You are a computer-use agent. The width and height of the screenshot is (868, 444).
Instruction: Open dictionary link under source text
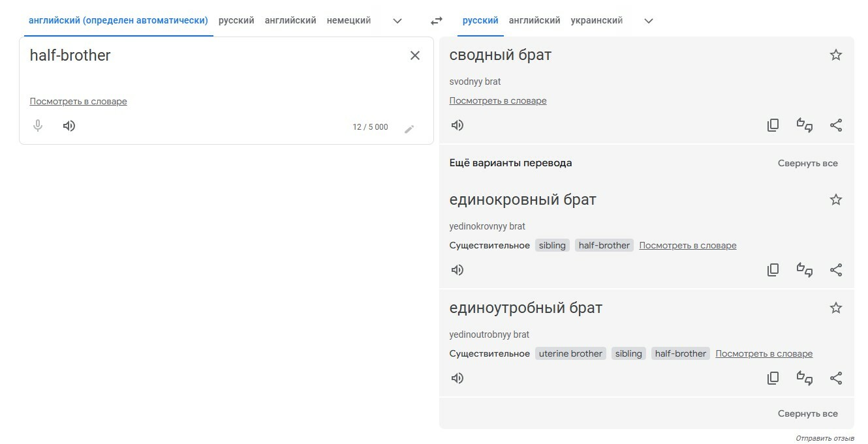point(78,102)
